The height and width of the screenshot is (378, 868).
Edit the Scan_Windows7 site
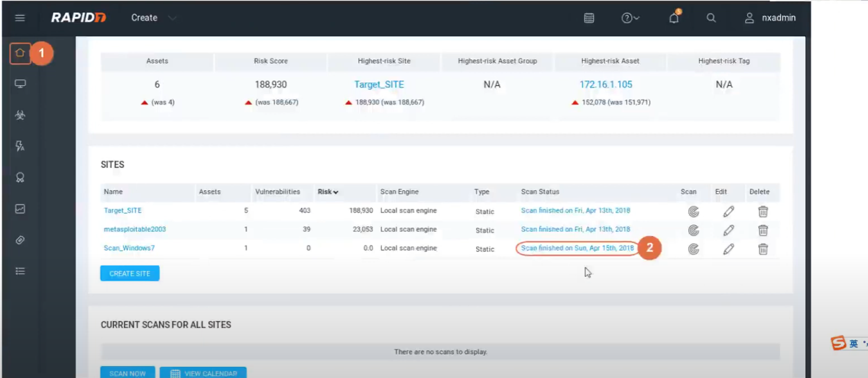[x=728, y=249]
